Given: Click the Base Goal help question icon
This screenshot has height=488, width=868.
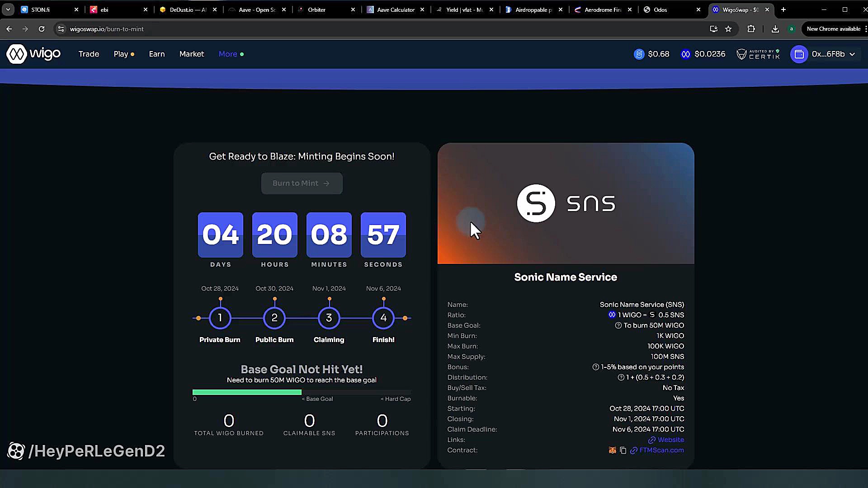Looking at the screenshot, I should 618,326.
